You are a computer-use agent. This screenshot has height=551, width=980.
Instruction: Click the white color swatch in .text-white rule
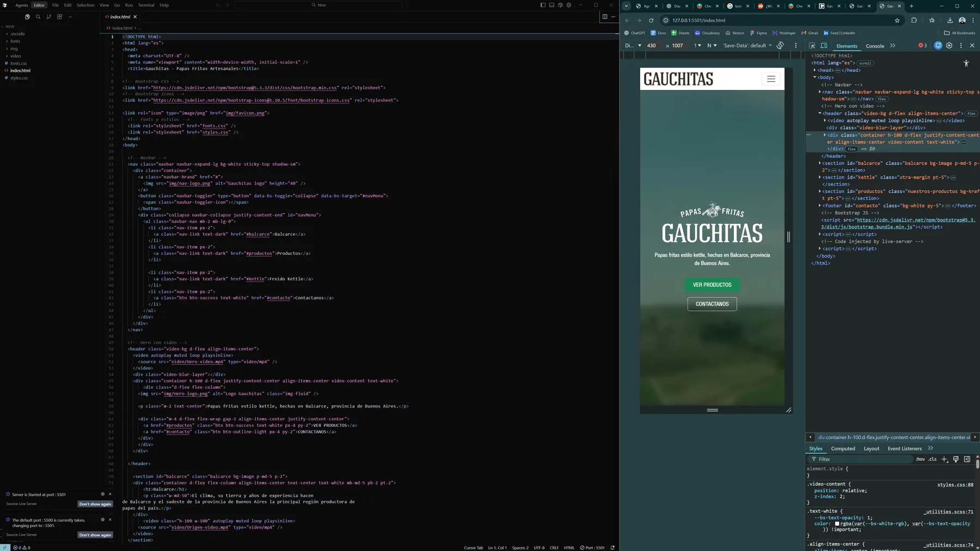(837, 524)
